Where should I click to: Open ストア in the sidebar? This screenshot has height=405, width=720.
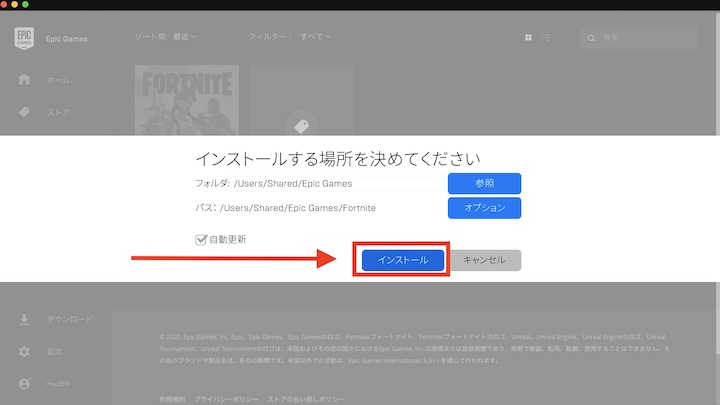point(58,112)
